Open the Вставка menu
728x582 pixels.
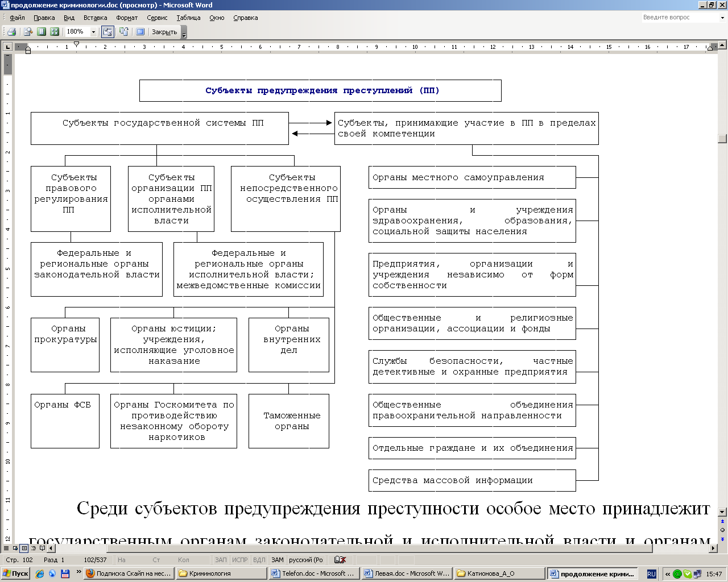95,18
